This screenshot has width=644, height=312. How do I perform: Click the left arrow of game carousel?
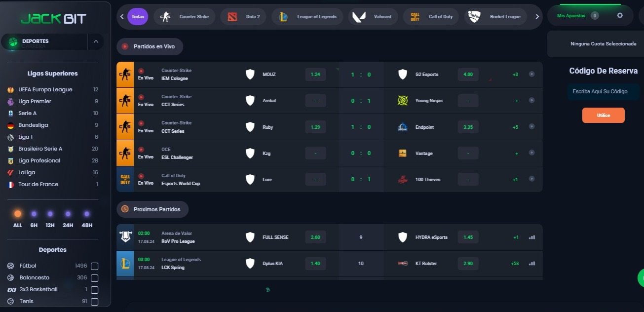tap(122, 17)
